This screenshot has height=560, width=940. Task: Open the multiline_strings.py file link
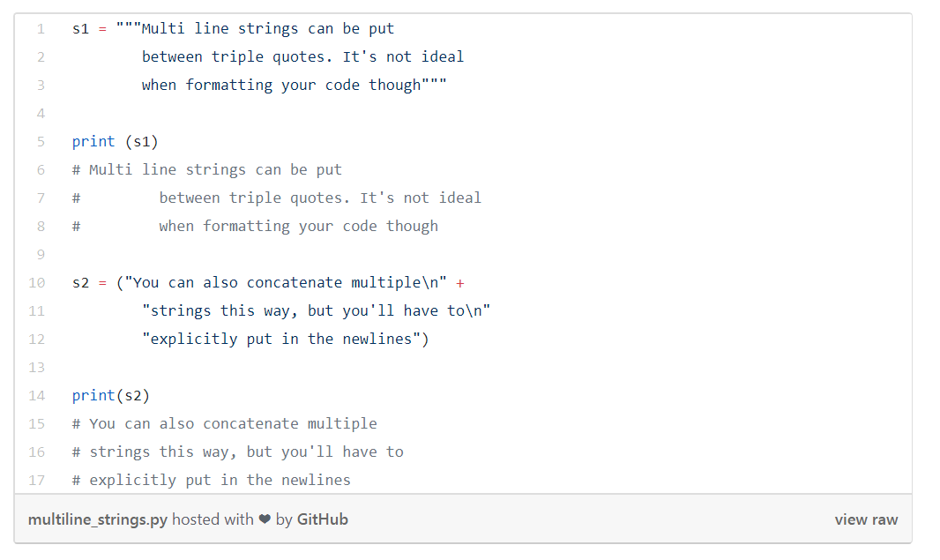(x=98, y=519)
